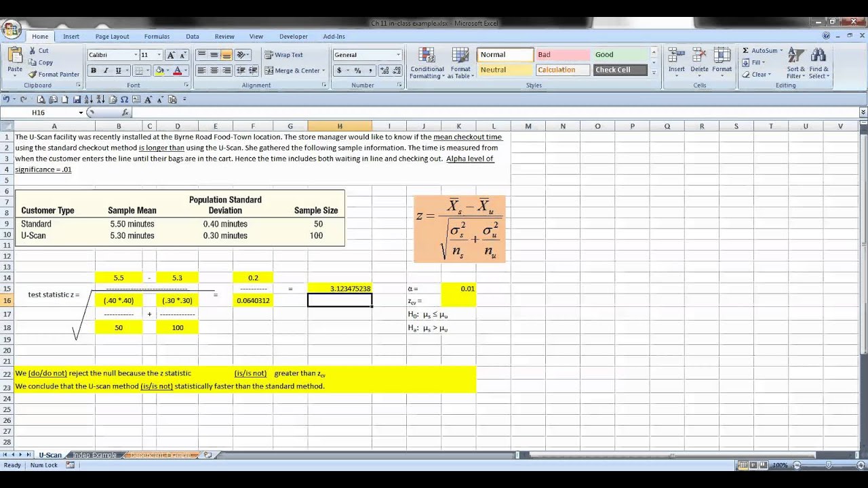Copy the selection with Copy
Screen dimensions: 868x488
point(41,62)
